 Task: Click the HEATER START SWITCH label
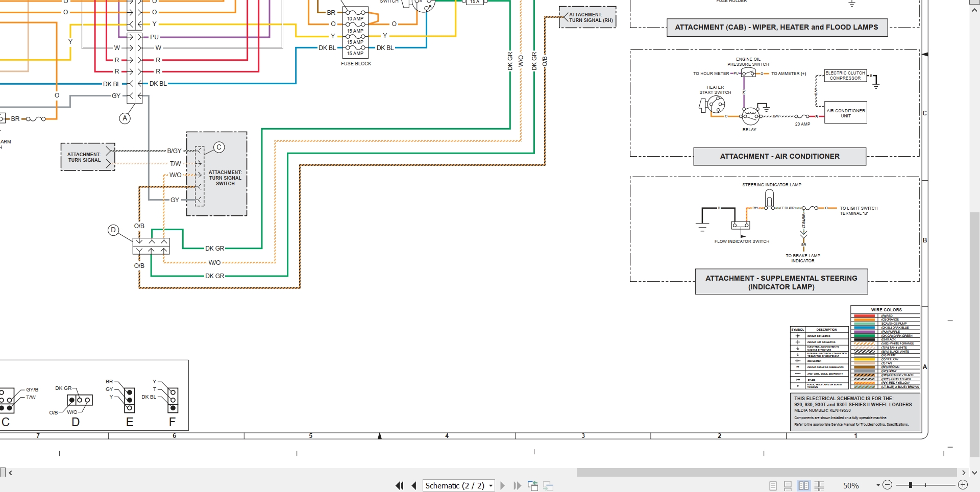(x=715, y=90)
